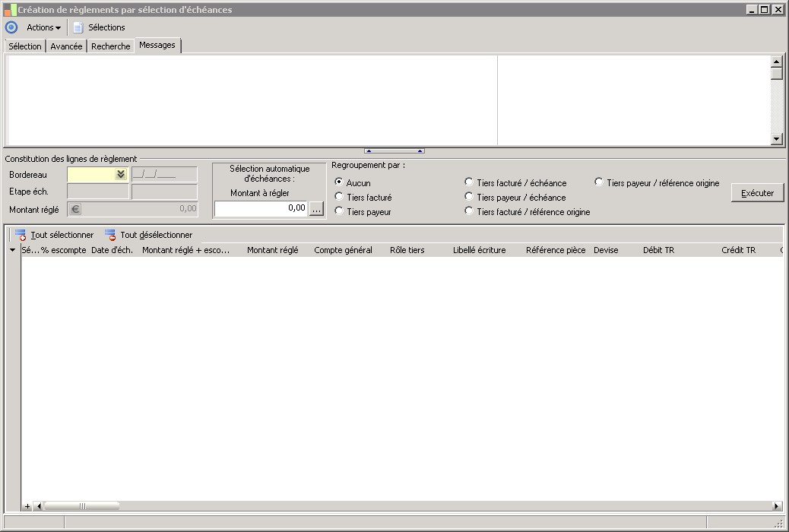Select the Aucun grouping option
Viewport: 789px width, 532px height.
coord(339,182)
